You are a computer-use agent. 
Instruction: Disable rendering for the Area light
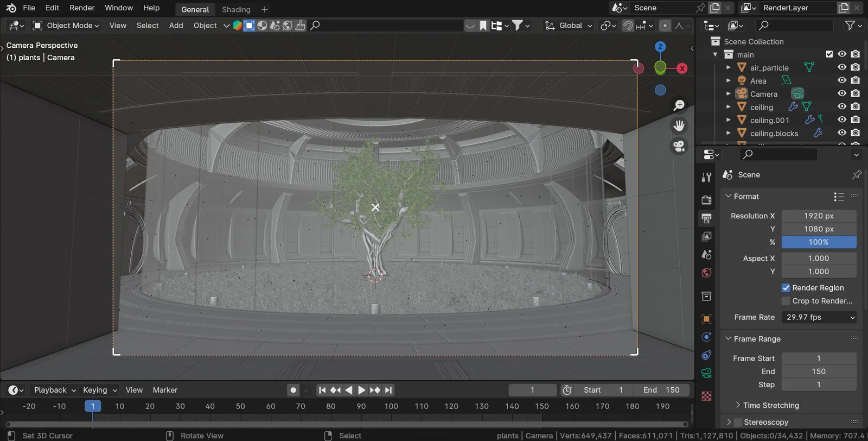click(855, 80)
